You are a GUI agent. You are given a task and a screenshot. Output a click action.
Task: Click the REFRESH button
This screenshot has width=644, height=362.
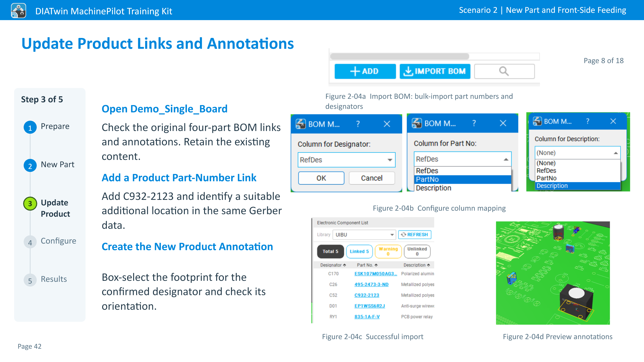click(415, 235)
